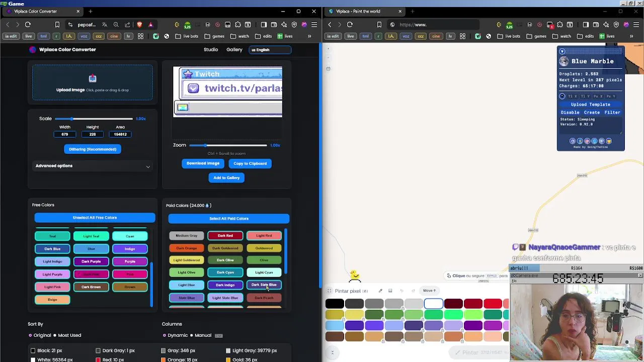Open browser menu in Color Converter window

pyautogui.click(x=314, y=25)
